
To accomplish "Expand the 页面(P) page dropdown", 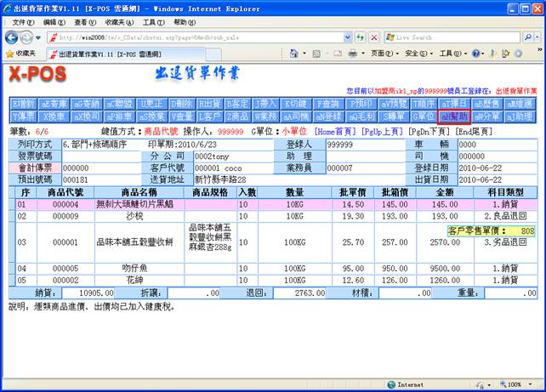I will click(385, 53).
